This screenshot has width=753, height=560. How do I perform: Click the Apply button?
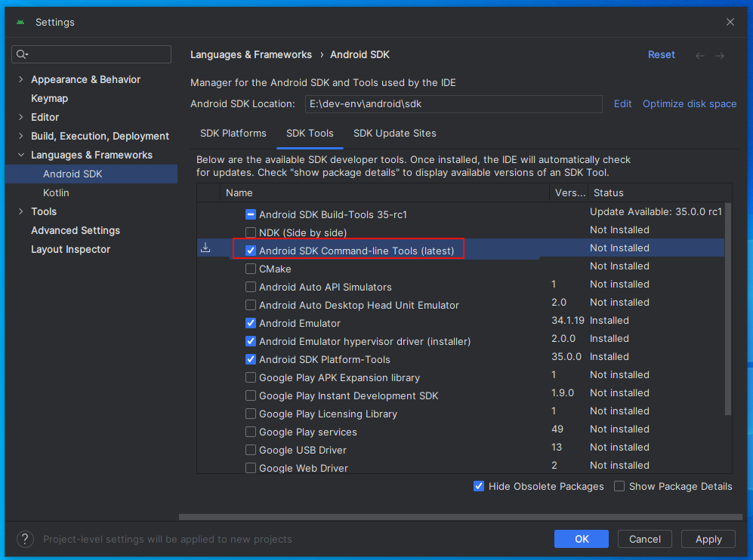coord(708,539)
